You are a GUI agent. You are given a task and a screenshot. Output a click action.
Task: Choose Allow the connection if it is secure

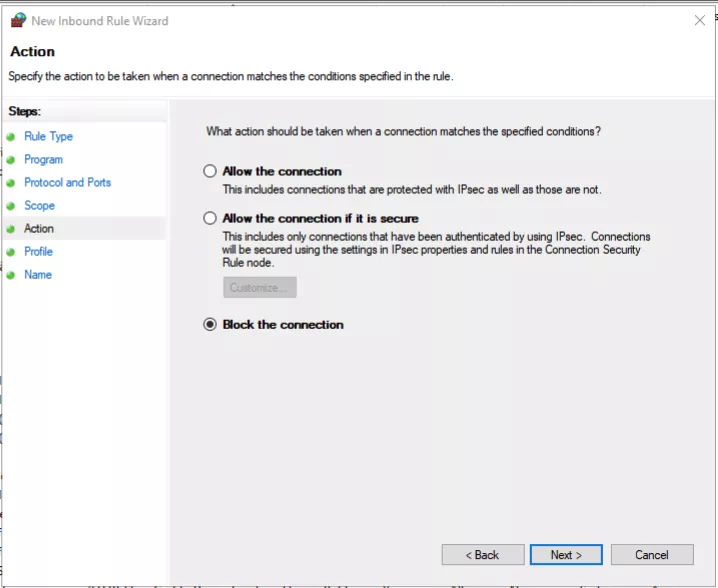[210, 218]
